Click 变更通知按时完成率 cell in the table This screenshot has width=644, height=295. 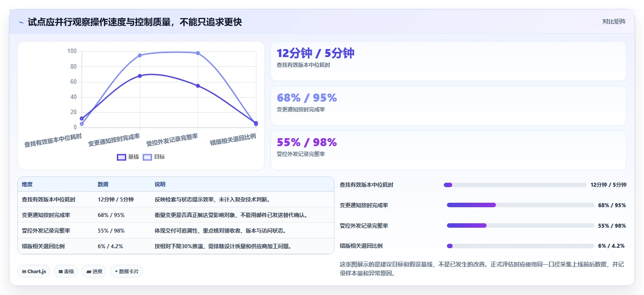click(46, 215)
